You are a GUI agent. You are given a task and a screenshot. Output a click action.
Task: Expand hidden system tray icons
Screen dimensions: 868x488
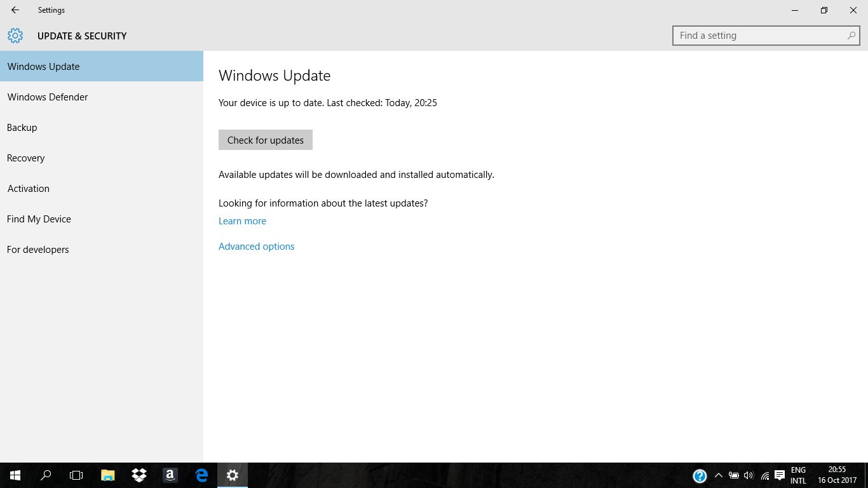718,475
